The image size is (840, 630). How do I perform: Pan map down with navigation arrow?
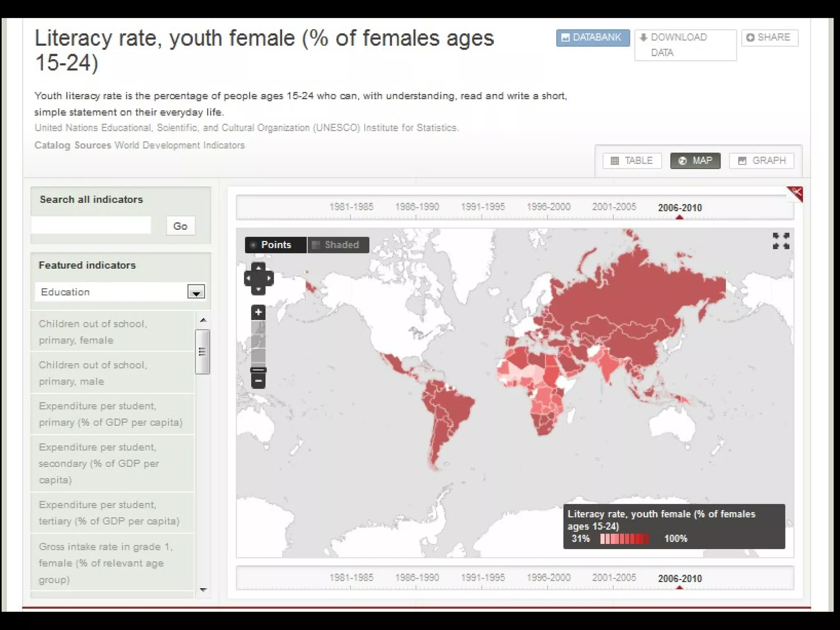(258, 289)
